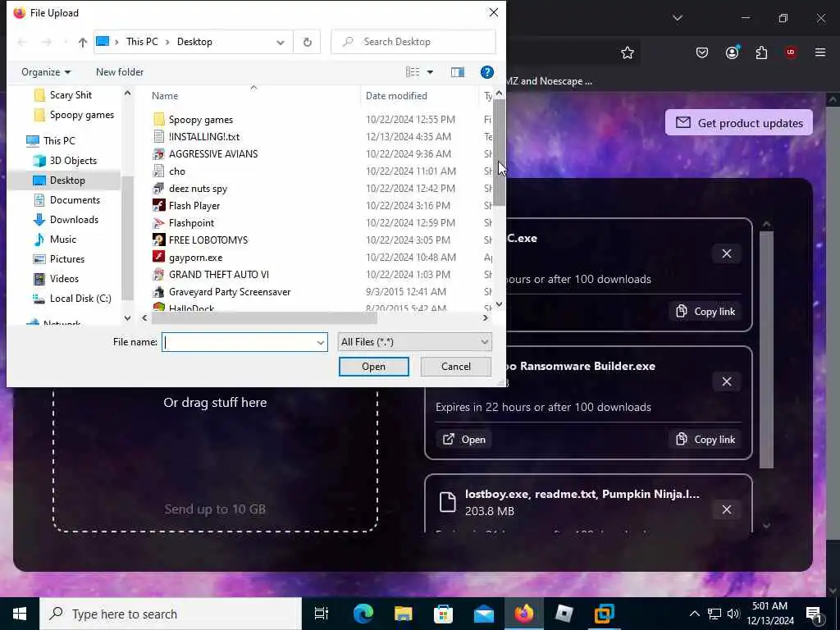Screen dimensions: 840x630
Task: Select Desktop in navigation pane
Action: pos(67,180)
